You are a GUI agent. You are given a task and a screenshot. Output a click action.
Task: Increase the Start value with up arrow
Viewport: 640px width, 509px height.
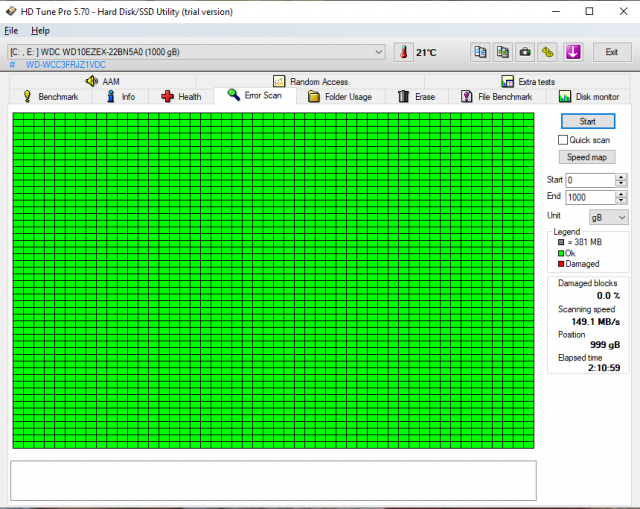[621, 176]
